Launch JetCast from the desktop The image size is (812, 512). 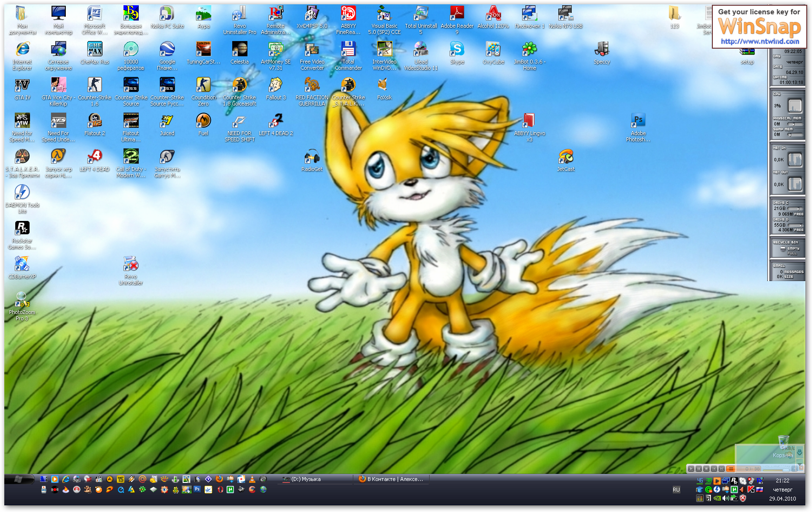pyautogui.click(x=566, y=160)
